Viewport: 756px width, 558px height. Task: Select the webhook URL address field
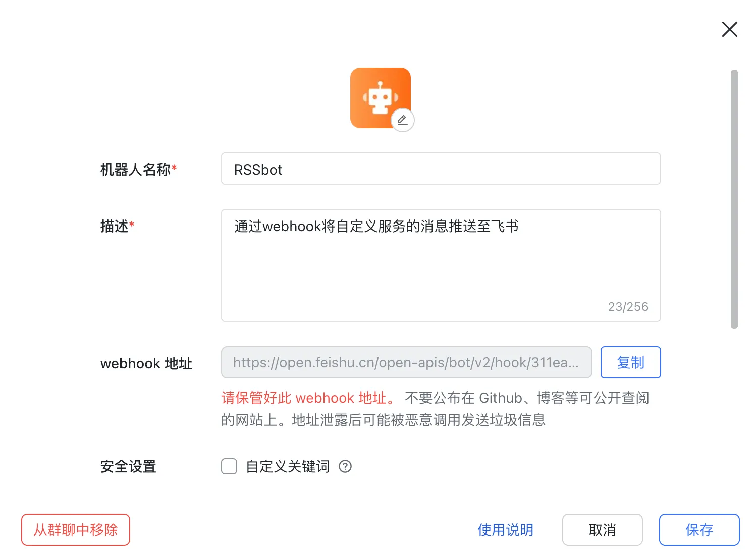tap(406, 362)
